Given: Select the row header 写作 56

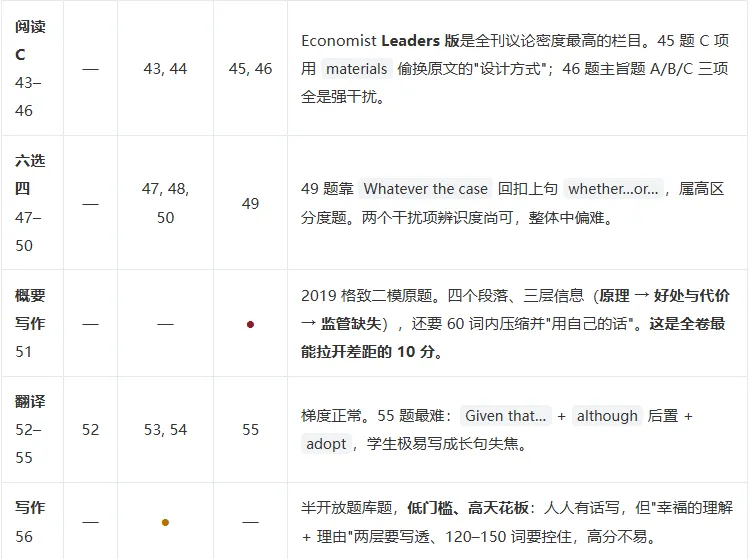Looking at the screenshot, I should click(x=33, y=521).
